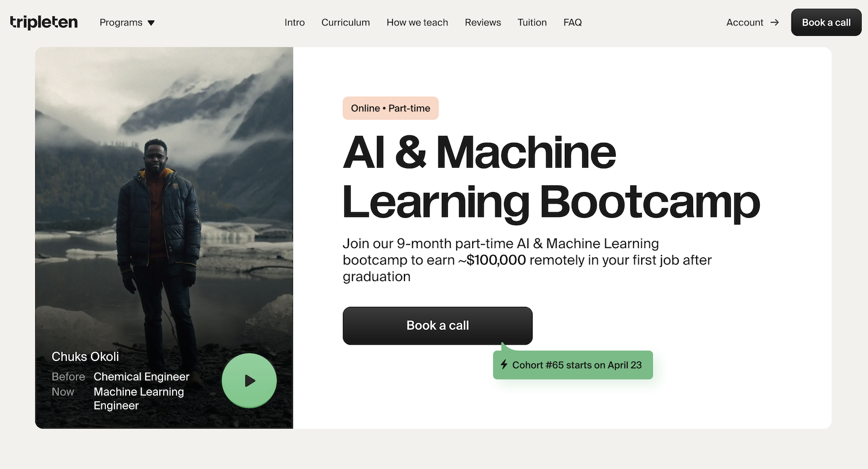Screen dimensions: 868x469
Task: Expand the Programs menu in the header
Action: 126,23
